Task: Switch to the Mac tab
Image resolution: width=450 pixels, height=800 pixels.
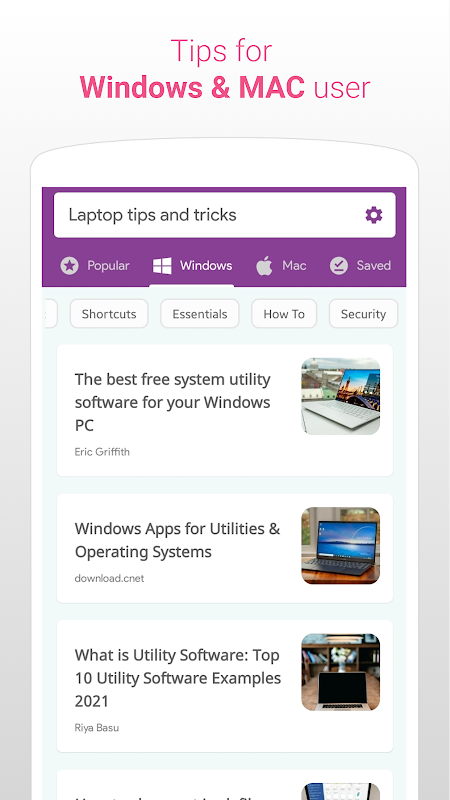Action: pyautogui.click(x=281, y=266)
